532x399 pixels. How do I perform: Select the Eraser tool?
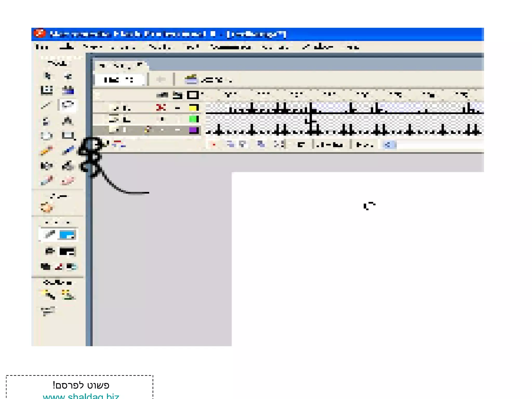[68, 181]
